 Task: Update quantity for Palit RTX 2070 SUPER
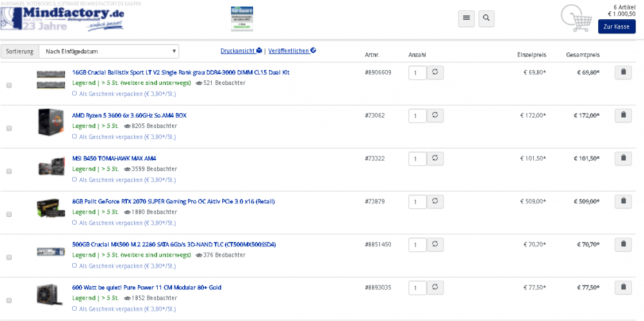[x=435, y=201]
